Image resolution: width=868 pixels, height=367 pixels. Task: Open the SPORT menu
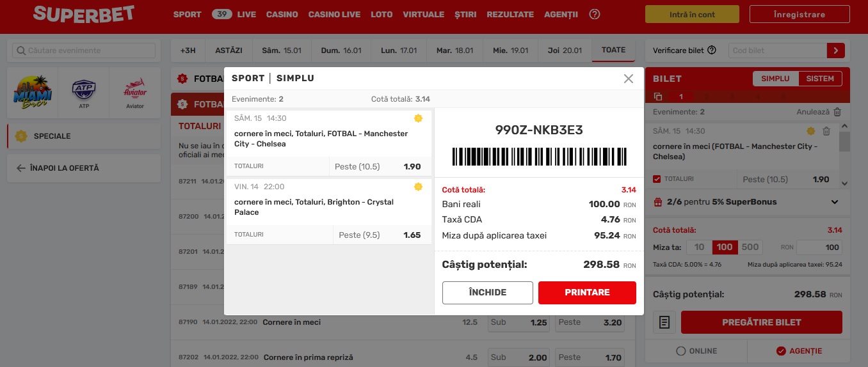click(187, 14)
